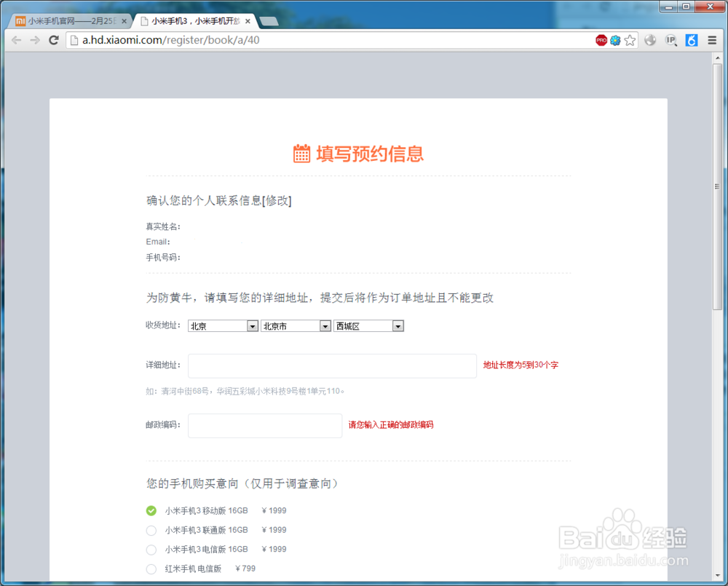Open the IP lookup extension
The height and width of the screenshot is (586, 728).
tap(671, 40)
